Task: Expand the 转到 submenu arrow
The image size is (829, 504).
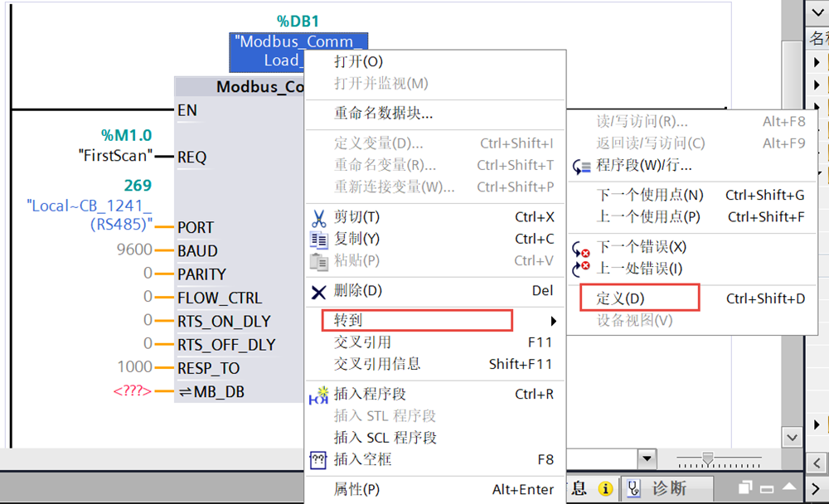Action: tap(553, 321)
